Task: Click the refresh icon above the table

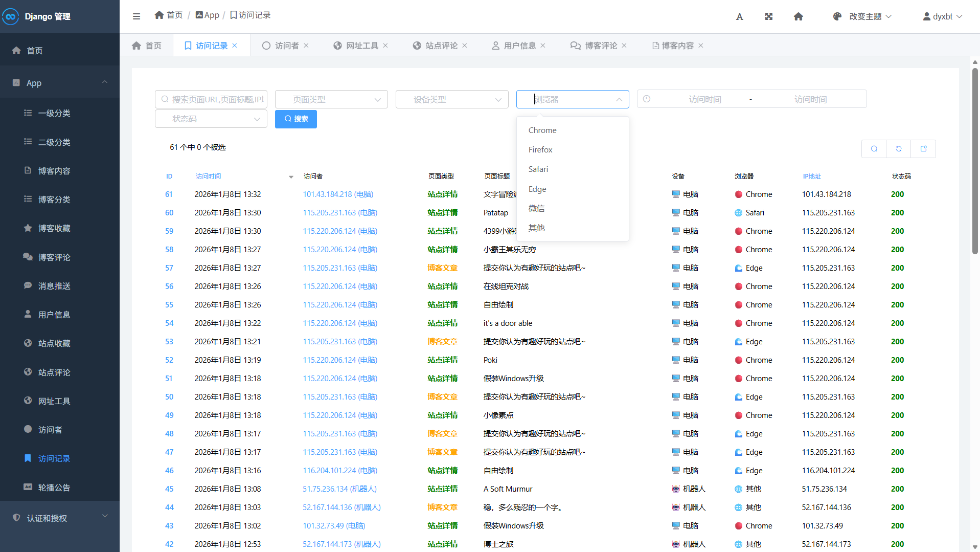Action: 899,149
